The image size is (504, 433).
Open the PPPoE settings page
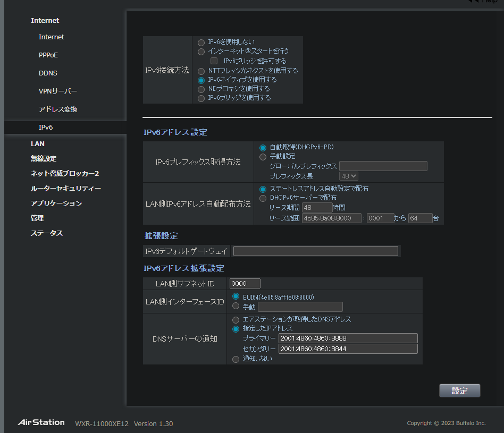click(48, 55)
